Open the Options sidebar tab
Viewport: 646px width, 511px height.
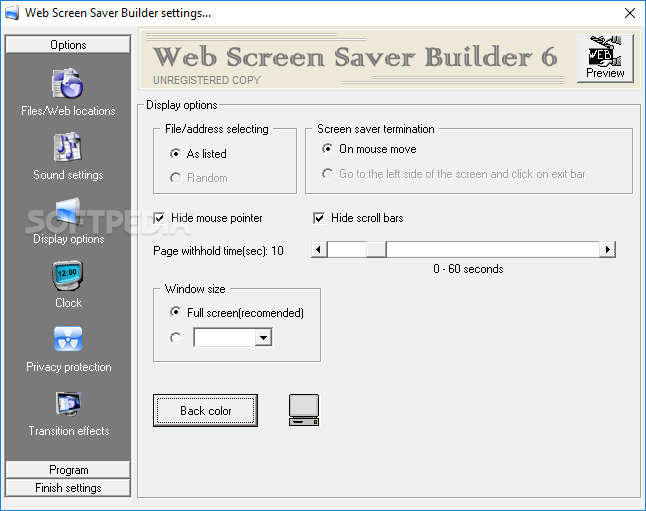68,45
